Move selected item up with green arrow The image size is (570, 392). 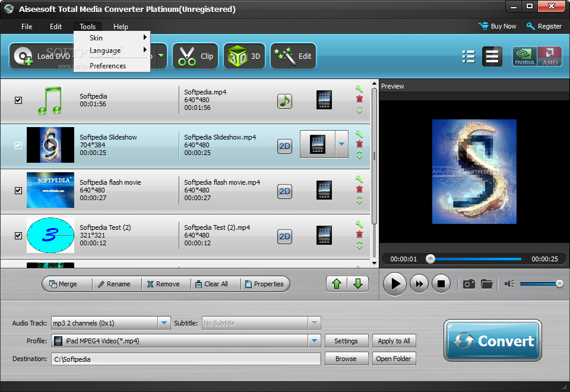337,284
